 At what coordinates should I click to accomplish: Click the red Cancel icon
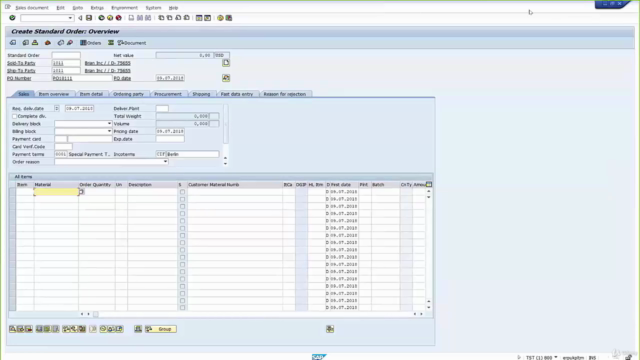[x=118, y=18]
